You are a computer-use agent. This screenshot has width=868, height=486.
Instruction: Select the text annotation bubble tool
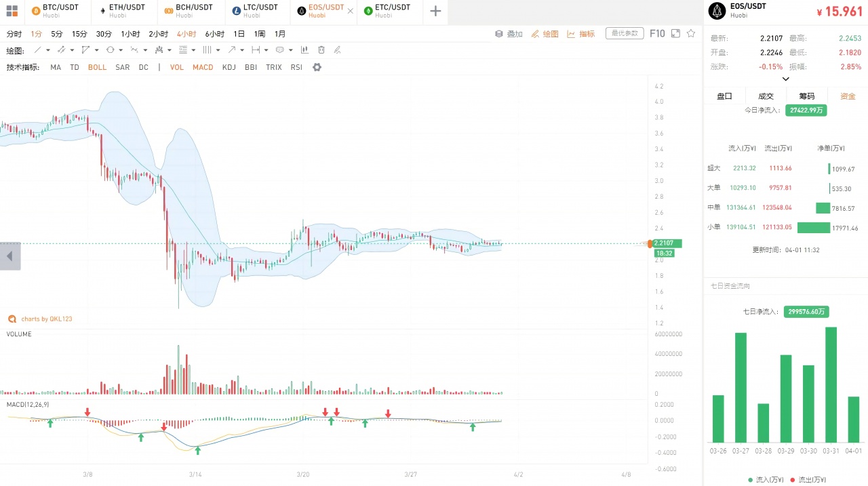click(279, 49)
